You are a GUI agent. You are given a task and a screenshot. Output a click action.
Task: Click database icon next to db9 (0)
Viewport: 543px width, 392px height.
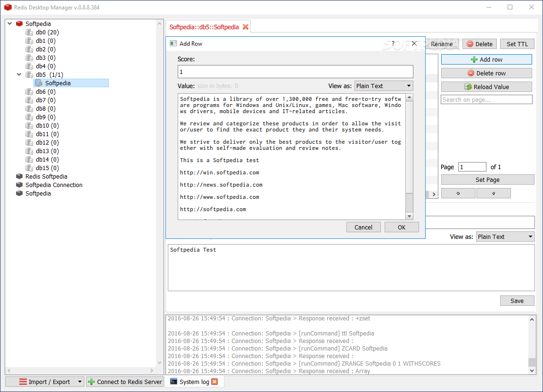click(x=29, y=117)
